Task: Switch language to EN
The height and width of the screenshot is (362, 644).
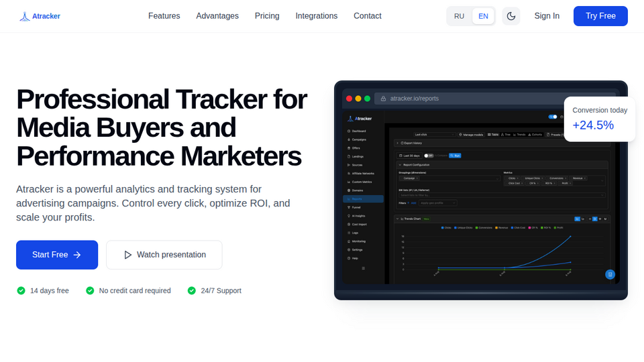Action: (483, 16)
